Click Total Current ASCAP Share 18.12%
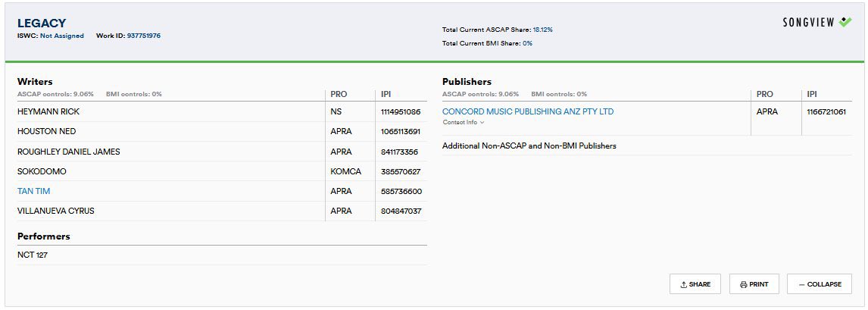The height and width of the screenshot is (310, 868). click(497, 30)
